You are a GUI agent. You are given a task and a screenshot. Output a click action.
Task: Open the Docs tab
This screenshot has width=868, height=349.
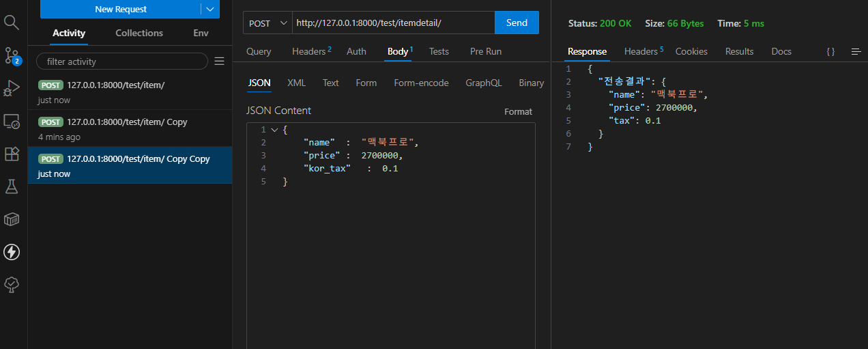[x=781, y=51]
